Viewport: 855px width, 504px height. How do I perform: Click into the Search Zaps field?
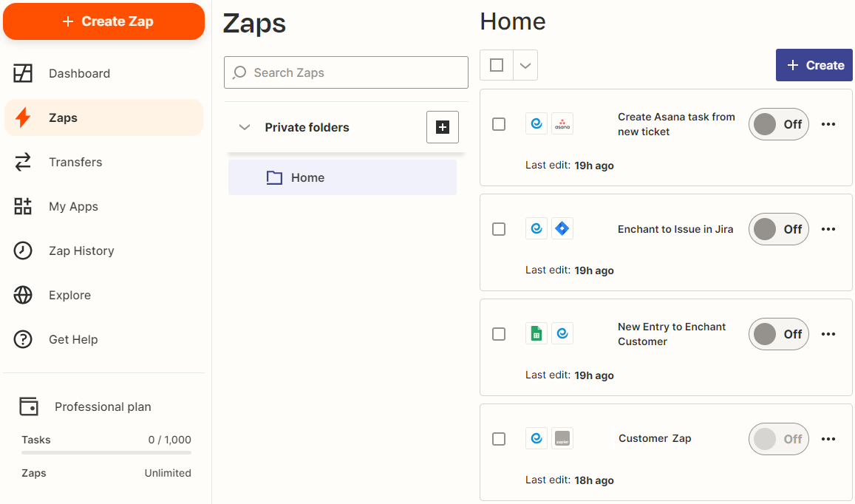pyautogui.click(x=346, y=72)
